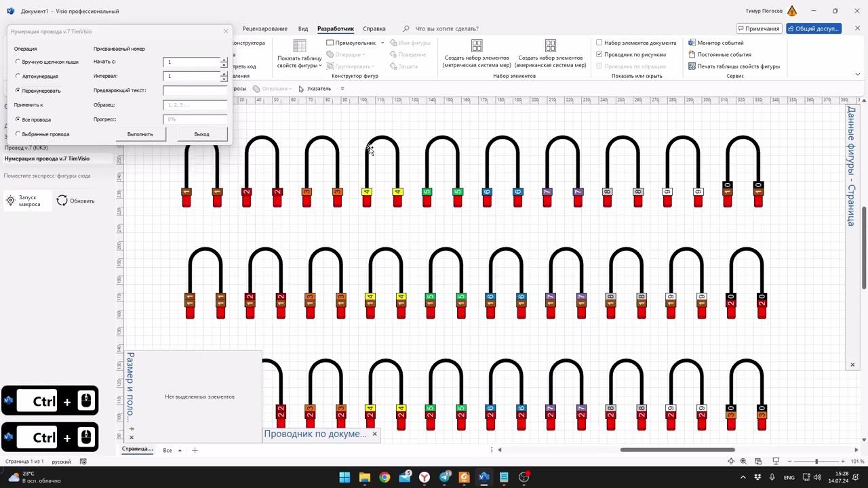Click the zoom out minus button
Image resolution: width=868 pixels, height=488 pixels.
(790, 462)
